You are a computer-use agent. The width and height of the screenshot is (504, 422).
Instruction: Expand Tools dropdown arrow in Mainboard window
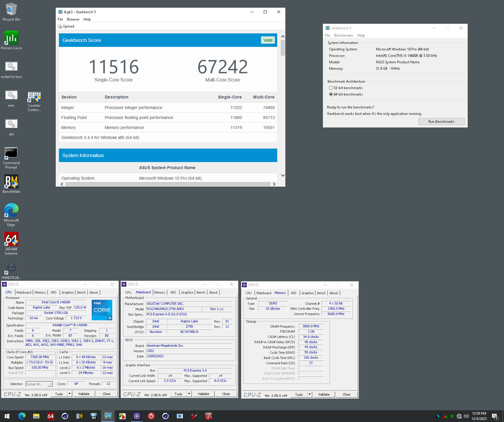tap(189, 394)
